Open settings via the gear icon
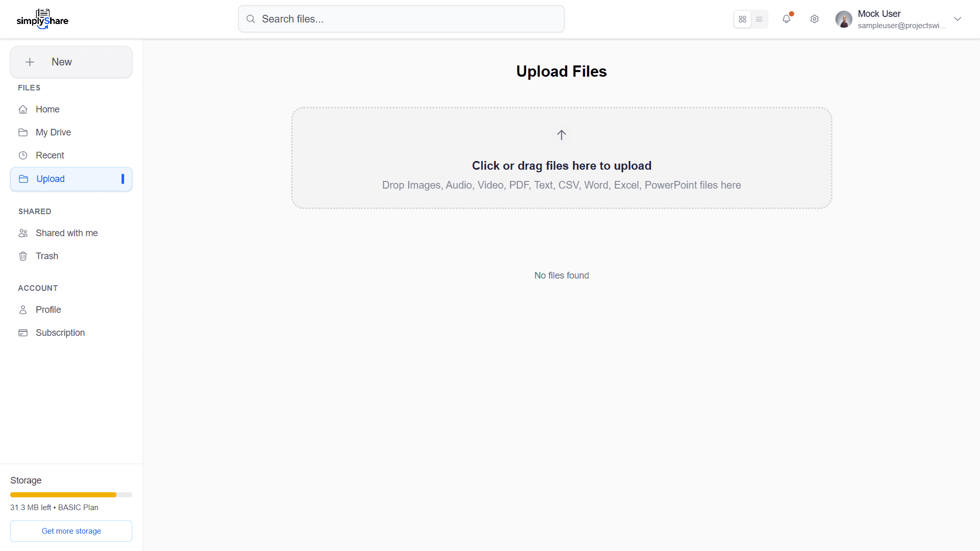The width and height of the screenshot is (980, 551). click(x=815, y=19)
